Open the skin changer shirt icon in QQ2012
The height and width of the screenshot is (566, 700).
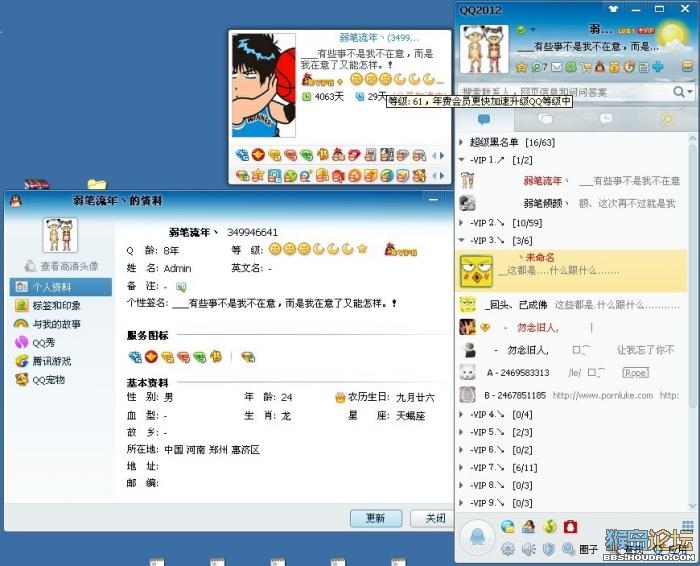click(613, 8)
